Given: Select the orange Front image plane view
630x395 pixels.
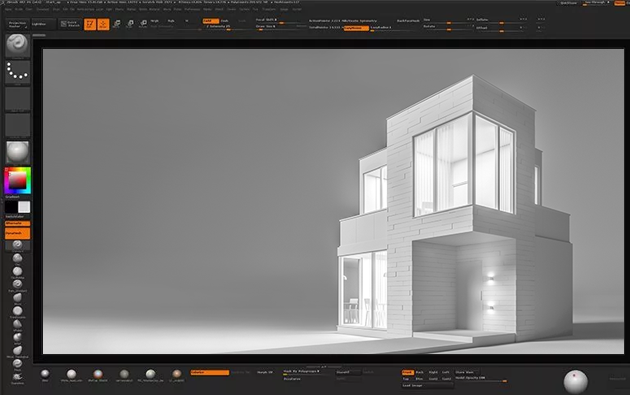Looking at the screenshot, I should pos(407,372).
